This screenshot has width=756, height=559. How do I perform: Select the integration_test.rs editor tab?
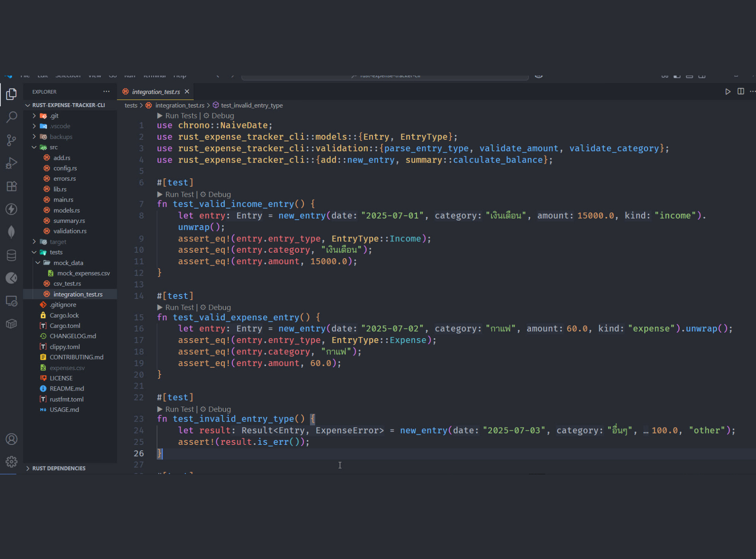click(156, 92)
